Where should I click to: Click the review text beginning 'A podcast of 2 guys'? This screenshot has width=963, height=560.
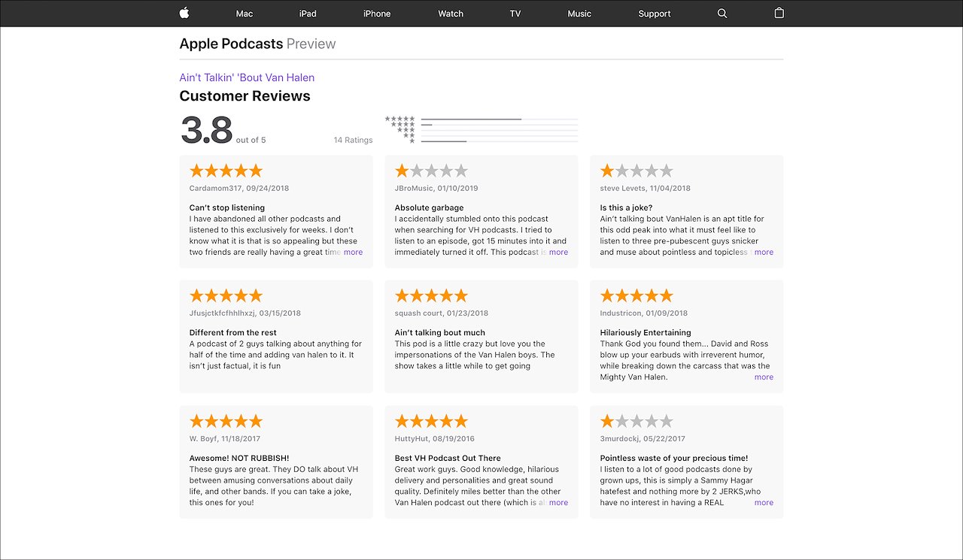point(275,355)
